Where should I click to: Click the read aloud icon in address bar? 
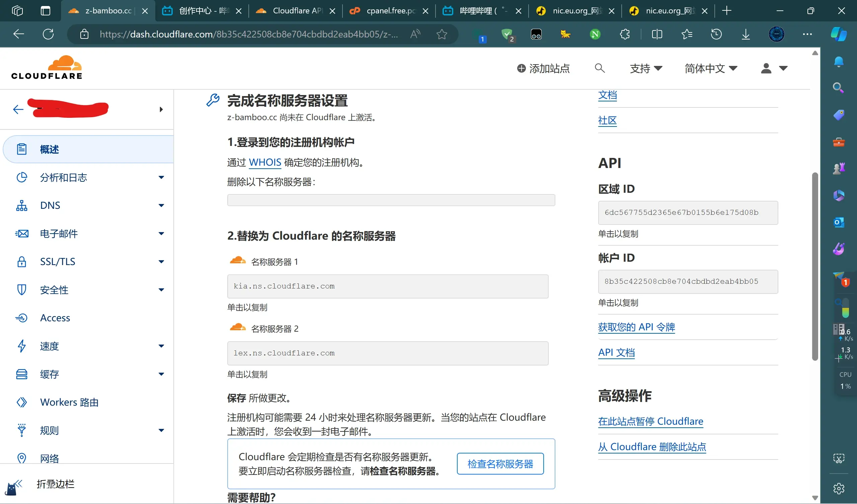coord(415,34)
